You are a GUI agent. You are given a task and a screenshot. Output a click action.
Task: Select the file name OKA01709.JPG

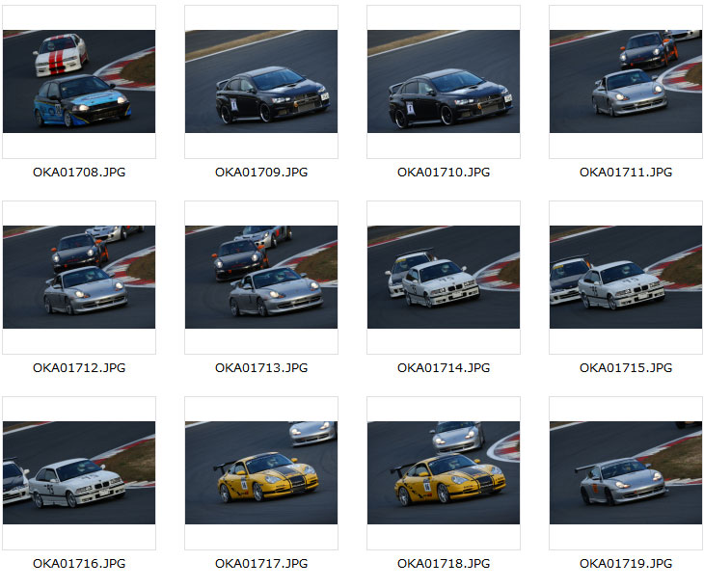[x=261, y=173]
